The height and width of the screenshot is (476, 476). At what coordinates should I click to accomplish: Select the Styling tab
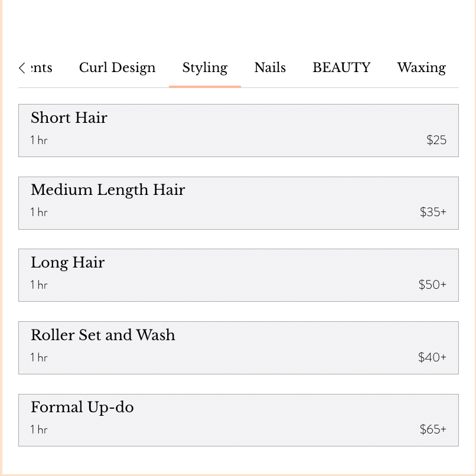pos(205,68)
